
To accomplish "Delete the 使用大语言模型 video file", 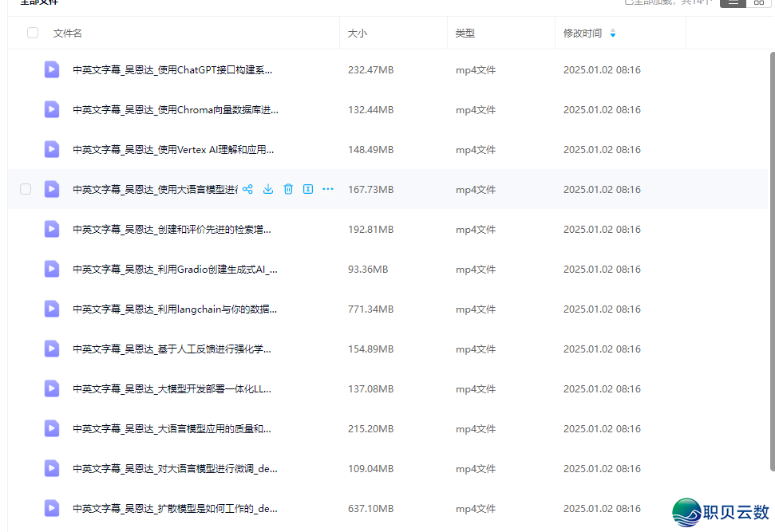I will click(288, 189).
